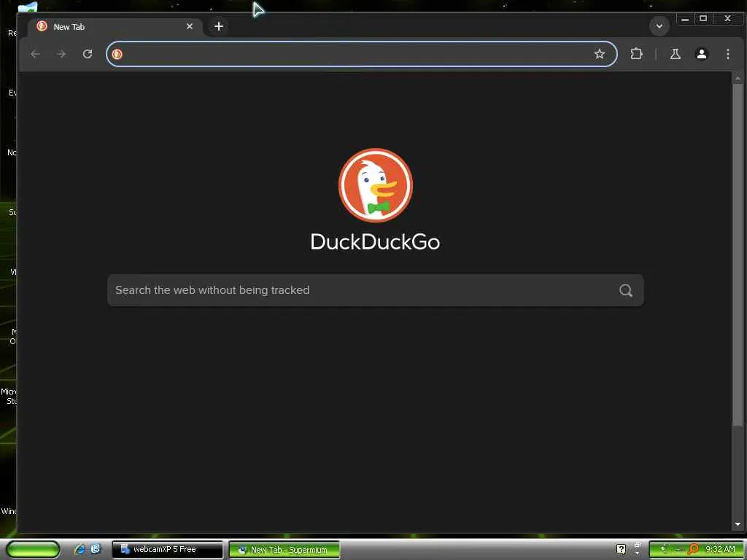Viewport: 747px width, 560px height.
Task: Click the 9:32 AM clock
Action: point(720,549)
